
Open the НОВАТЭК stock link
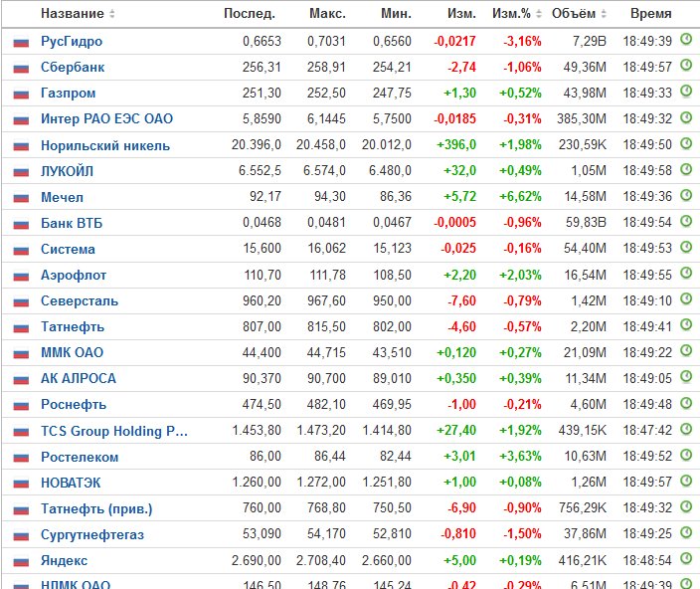pos(71,484)
